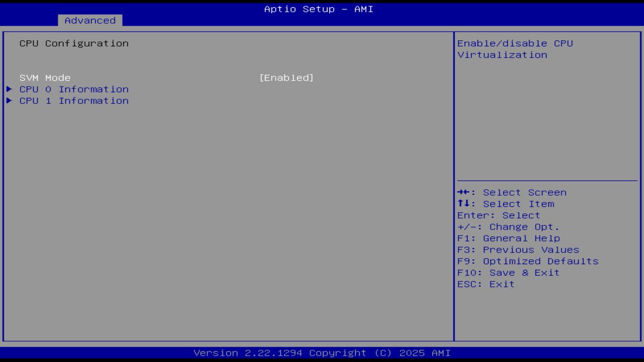
Task: Click the Aptio Setup AMI title bar
Action: 318,9
